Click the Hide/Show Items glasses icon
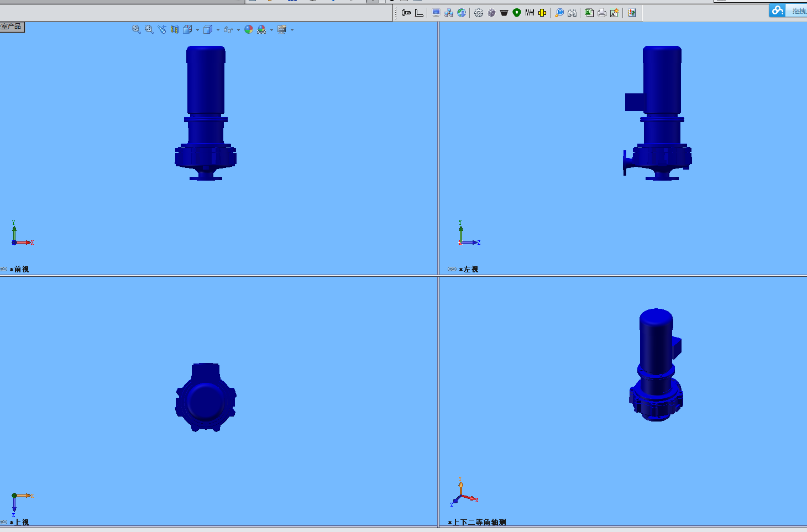807x532 pixels. [x=228, y=29]
